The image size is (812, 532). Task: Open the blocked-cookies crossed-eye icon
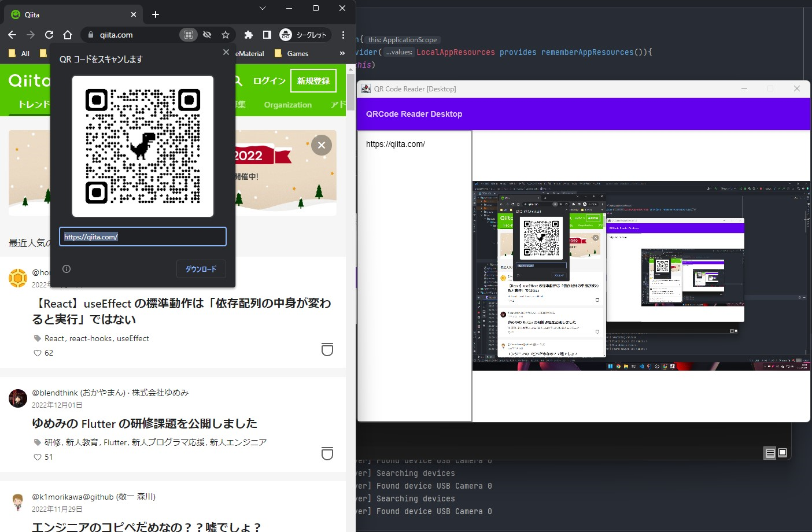(x=207, y=35)
